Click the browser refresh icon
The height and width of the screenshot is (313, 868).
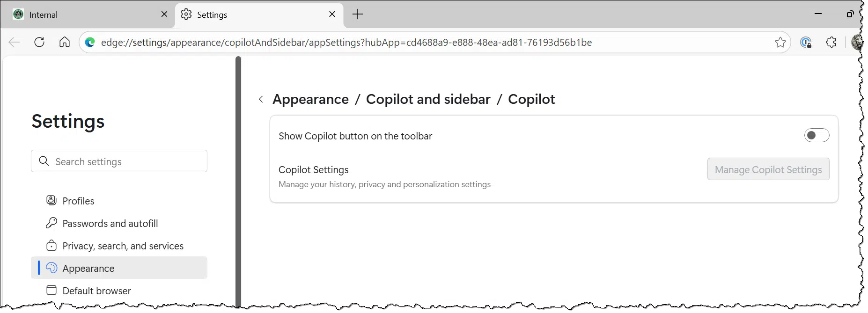point(39,42)
